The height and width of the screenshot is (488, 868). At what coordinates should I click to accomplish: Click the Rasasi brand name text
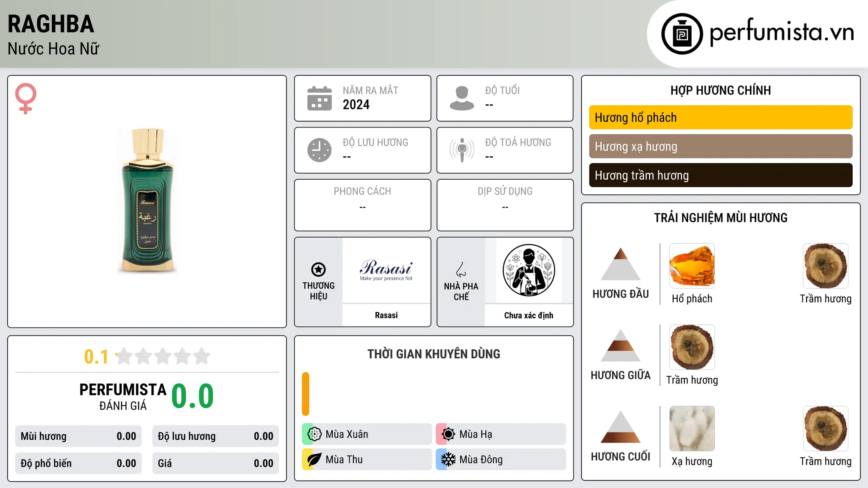point(386,315)
